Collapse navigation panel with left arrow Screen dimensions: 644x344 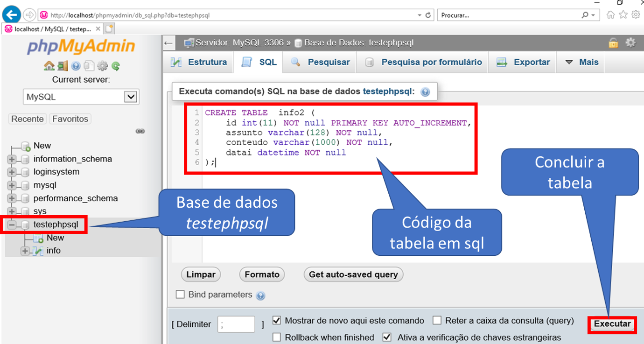(169, 43)
